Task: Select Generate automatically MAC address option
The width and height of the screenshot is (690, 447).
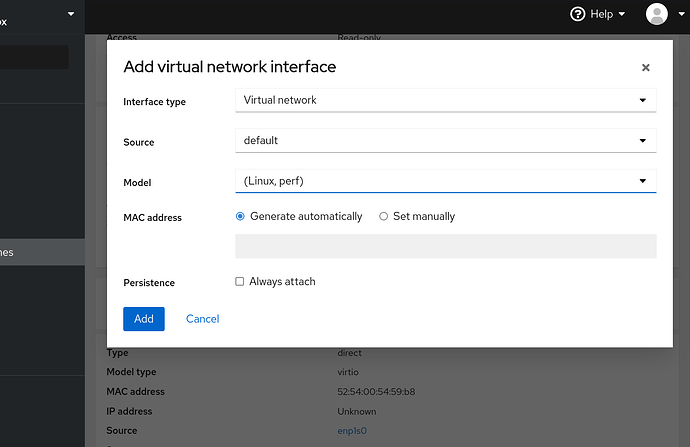Action: tap(240, 216)
